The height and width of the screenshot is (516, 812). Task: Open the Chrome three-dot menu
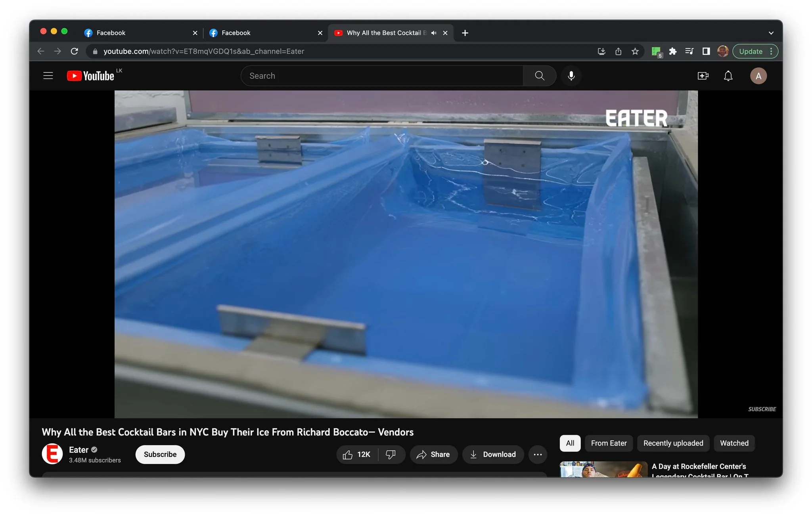click(x=771, y=51)
